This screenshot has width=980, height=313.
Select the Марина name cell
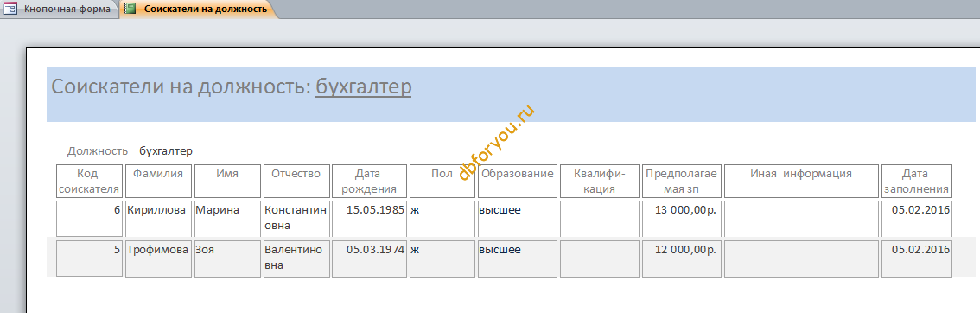[x=227, y=219]
